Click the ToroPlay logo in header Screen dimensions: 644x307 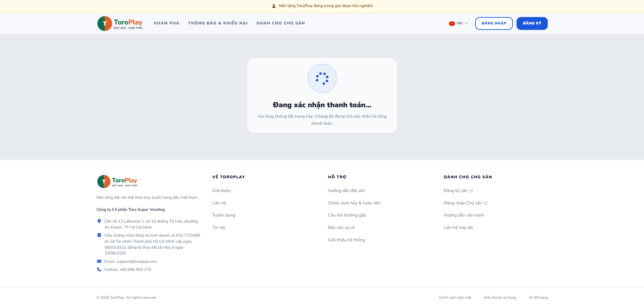(x=120, y=23)
